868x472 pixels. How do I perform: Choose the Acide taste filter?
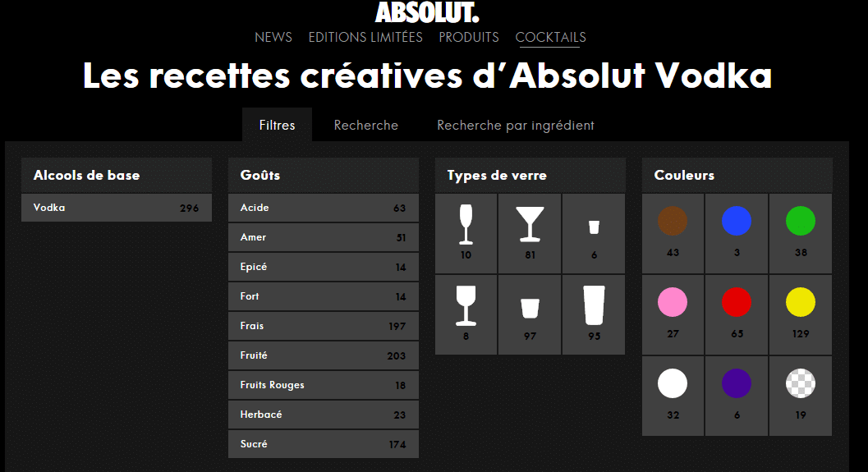click(323, 208)
